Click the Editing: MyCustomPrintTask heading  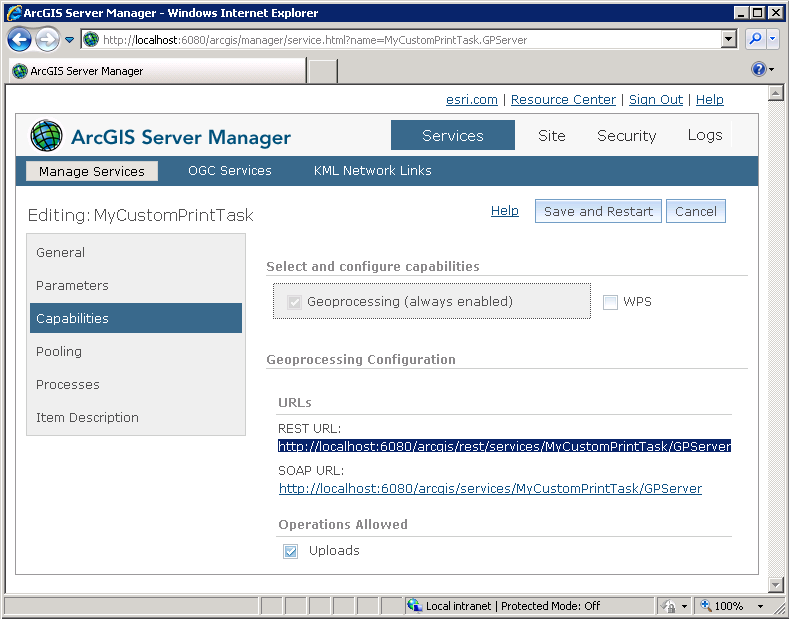[140, 215]
